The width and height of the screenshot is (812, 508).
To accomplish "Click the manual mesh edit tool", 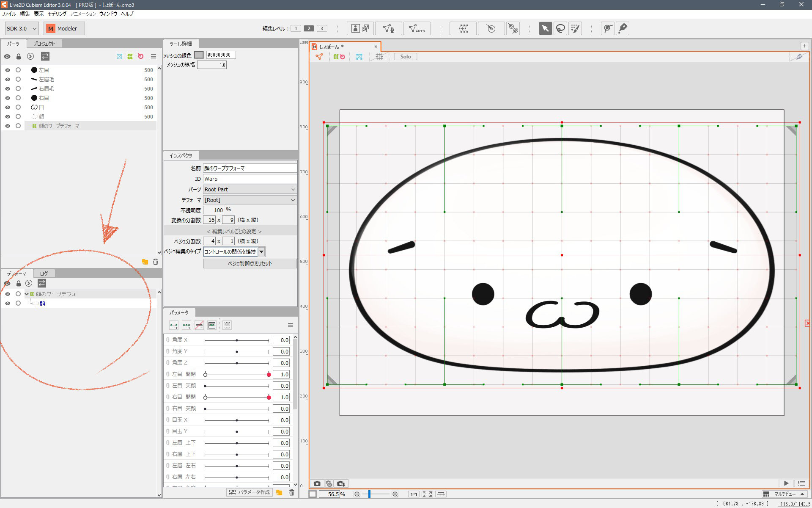I will tap(388, 28).
